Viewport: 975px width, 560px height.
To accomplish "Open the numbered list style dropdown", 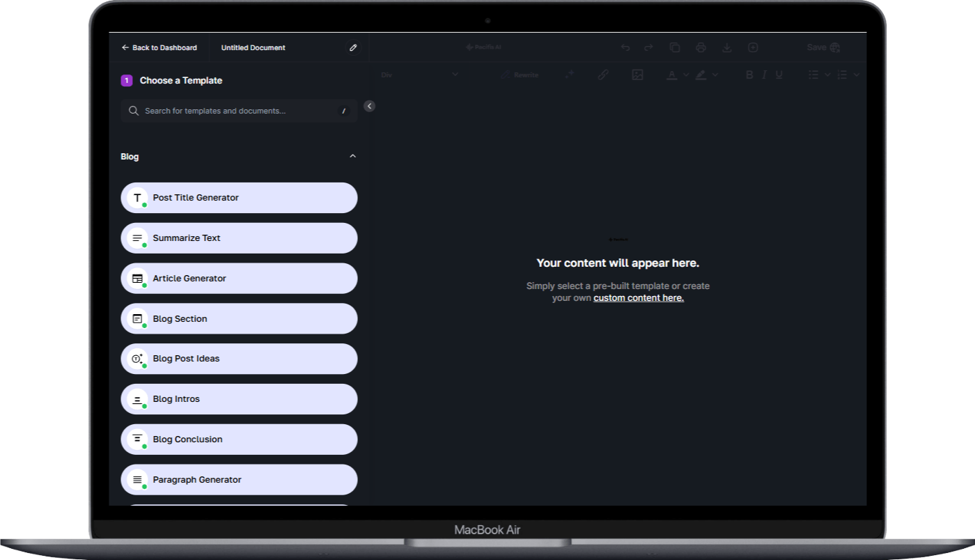I will [x=857, y=75].
